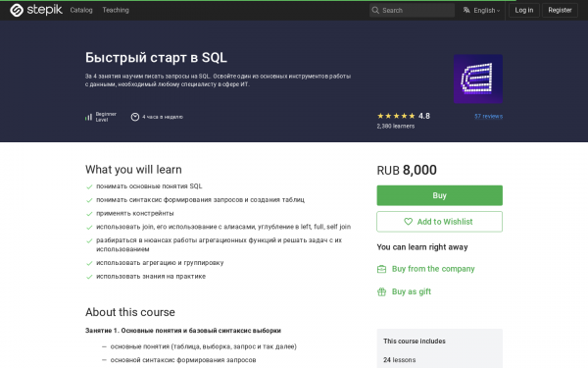
Task: Click 'применять констрейнты' list item
Action: 135,213
